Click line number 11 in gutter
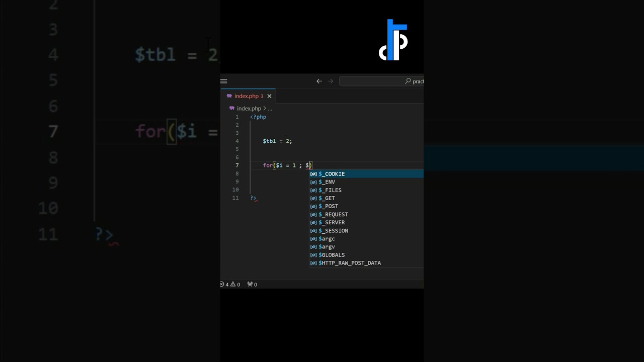The height and width of the screenshot is (362, 644). (x=235, y=198)
